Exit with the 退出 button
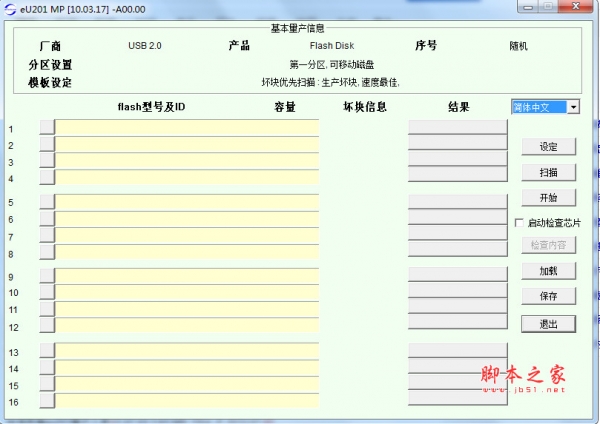 (548, 324)
